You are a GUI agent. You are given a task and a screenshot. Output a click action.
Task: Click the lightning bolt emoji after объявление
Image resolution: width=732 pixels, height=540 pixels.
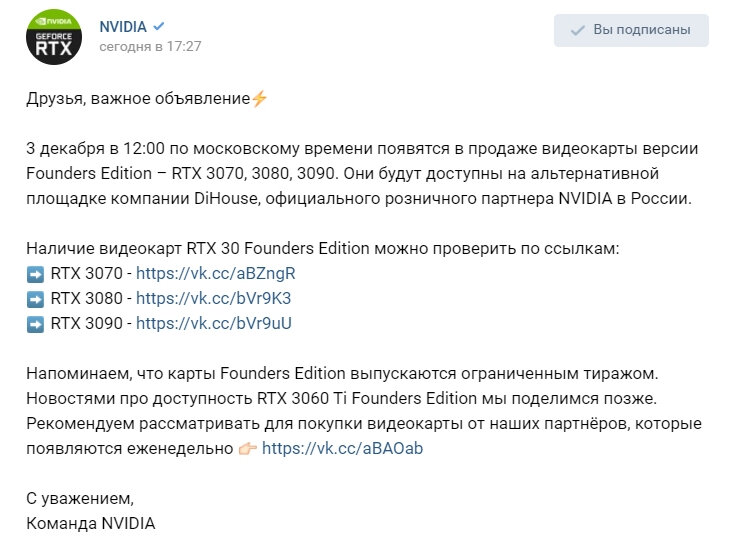pyautogui.click(x=259, y=98)
